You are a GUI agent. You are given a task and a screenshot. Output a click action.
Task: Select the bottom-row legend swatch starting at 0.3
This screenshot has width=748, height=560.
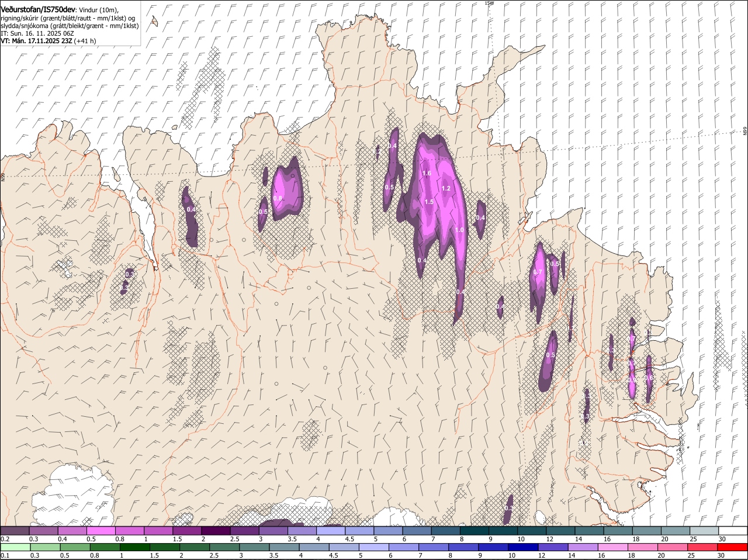click(45, 547)
